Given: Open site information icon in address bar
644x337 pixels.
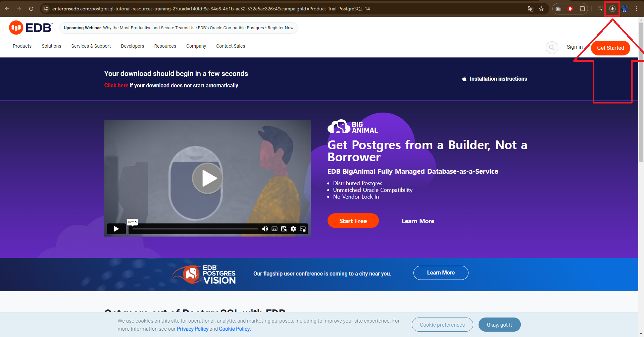Looking at the screenshot, I should [46, 9].
